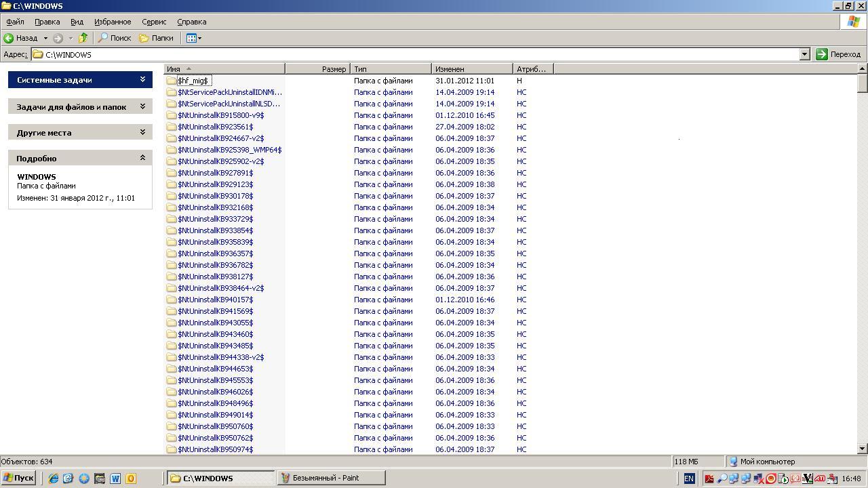Select the $NtUninstallKB944338-v2$ folder name

[221, 357]
